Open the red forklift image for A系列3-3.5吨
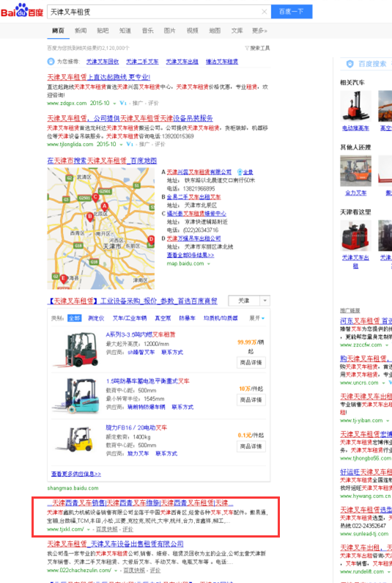This screenshot has width=392, height=583. tap(76, 350)
